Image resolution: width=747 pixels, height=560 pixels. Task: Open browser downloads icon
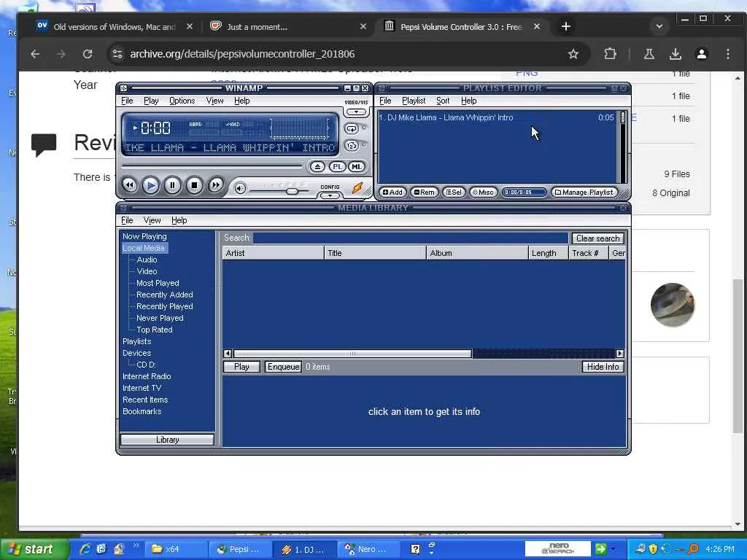[x=675, y=54]
